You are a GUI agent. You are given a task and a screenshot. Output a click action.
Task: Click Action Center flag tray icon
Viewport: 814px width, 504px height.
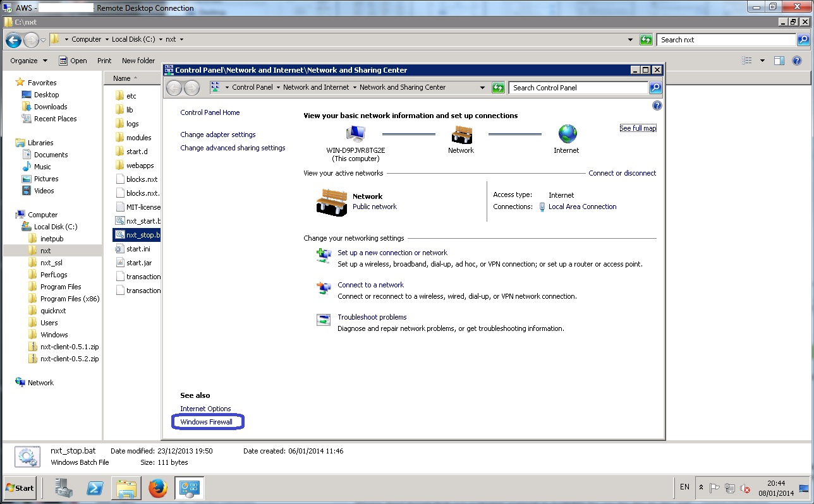715,488
